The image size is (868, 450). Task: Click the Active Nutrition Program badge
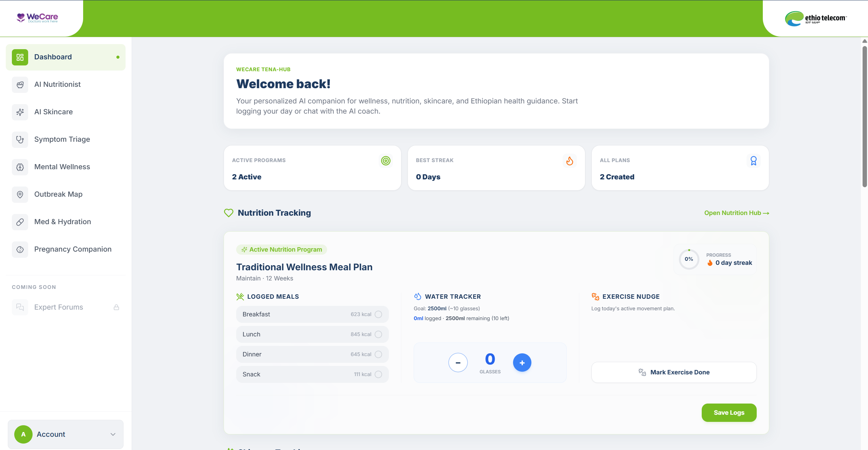(282, 250)
